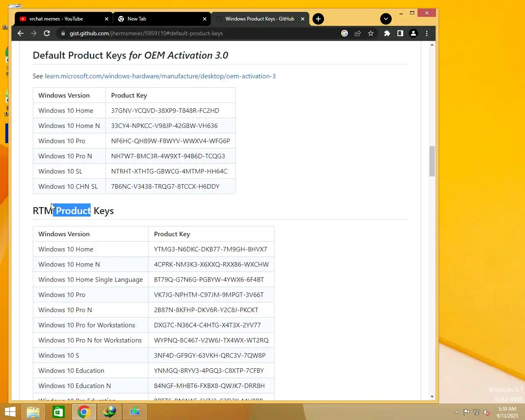Screen dimensions: 525x420
Task: Select key NF6HC-QH89W-F8WYV-WWXV4-WFG6P
Action: (170, 141)
